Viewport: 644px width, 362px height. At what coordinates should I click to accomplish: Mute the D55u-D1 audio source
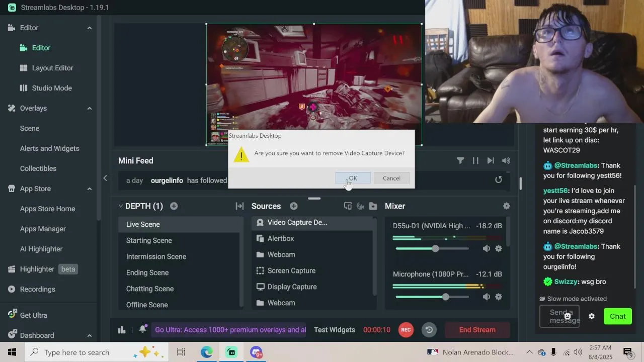(x=486, y=248)
